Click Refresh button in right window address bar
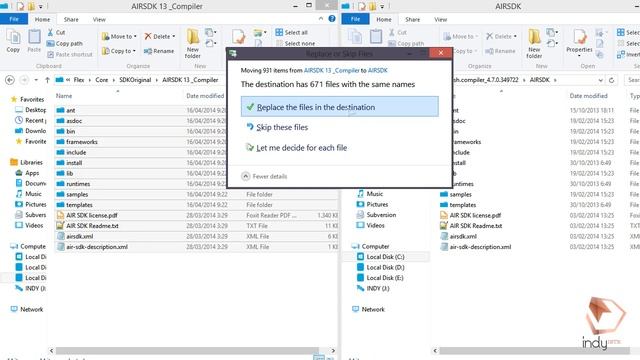Screen dimensions: 640x360 click(611, 80)
